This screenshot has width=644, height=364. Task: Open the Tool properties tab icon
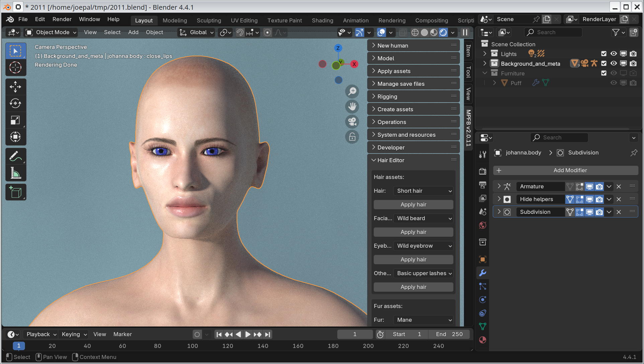click(482, 155)
